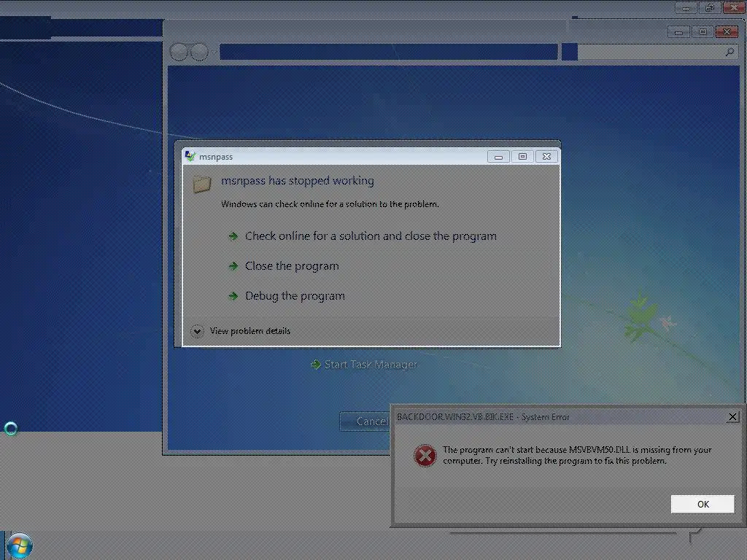Click the green arrow beside 'Close the program'

coord(233,266)
